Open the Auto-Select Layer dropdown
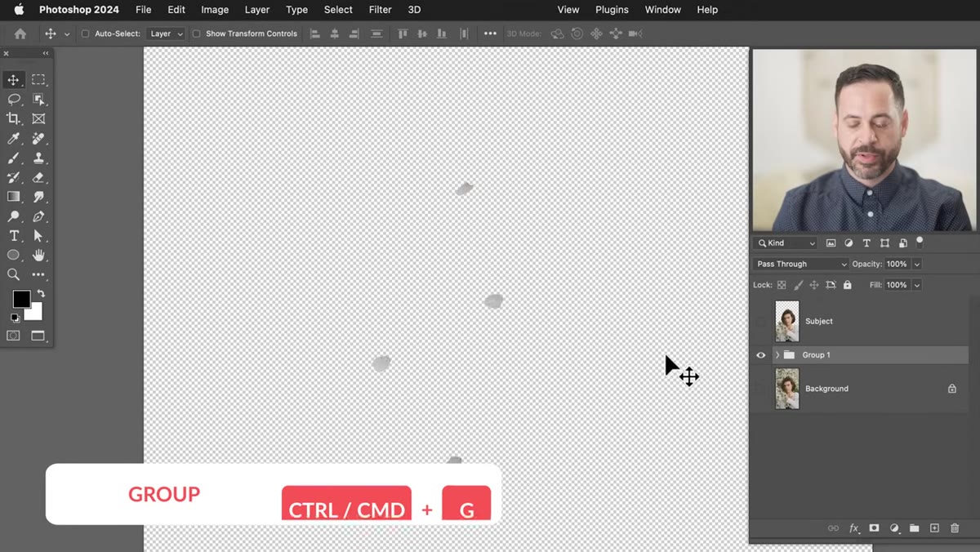Viewport: 980px width, 552px height. pos(166,33)
